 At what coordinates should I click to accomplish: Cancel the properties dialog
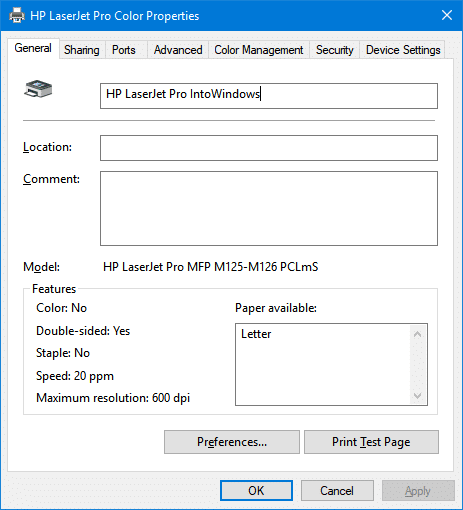337,491
